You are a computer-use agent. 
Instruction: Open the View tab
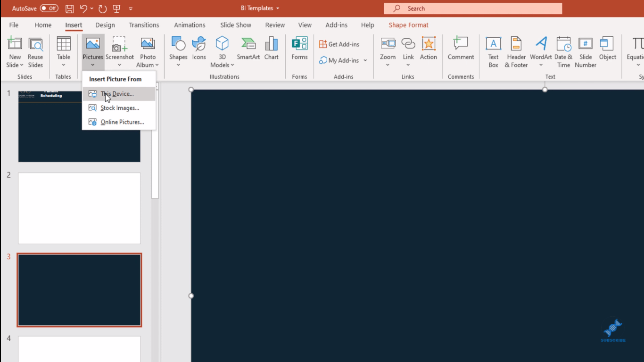(x=305, y=25)
